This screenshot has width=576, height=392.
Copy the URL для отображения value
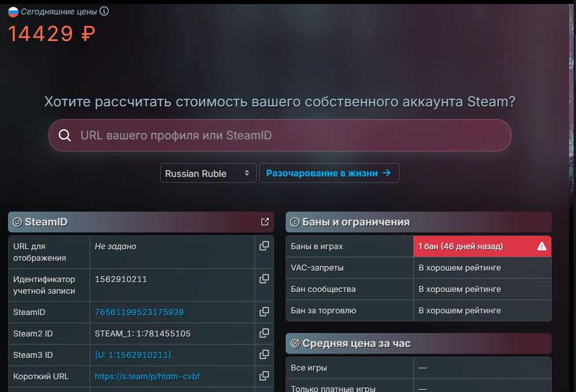point(264,246)
